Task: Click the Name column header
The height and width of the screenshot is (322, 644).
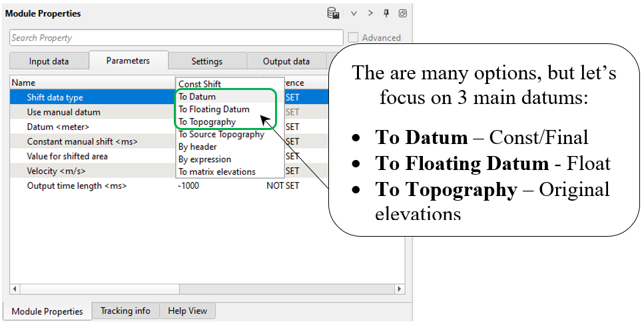Action: pyautogui.click(x=93, y=83)
